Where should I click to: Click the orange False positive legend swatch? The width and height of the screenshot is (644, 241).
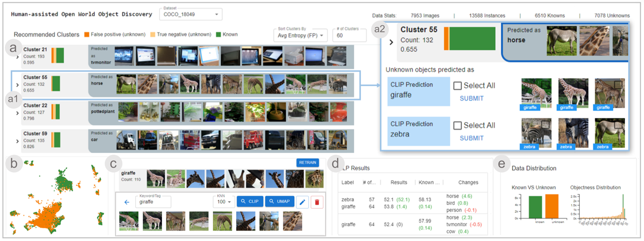(x=85, y=35)
